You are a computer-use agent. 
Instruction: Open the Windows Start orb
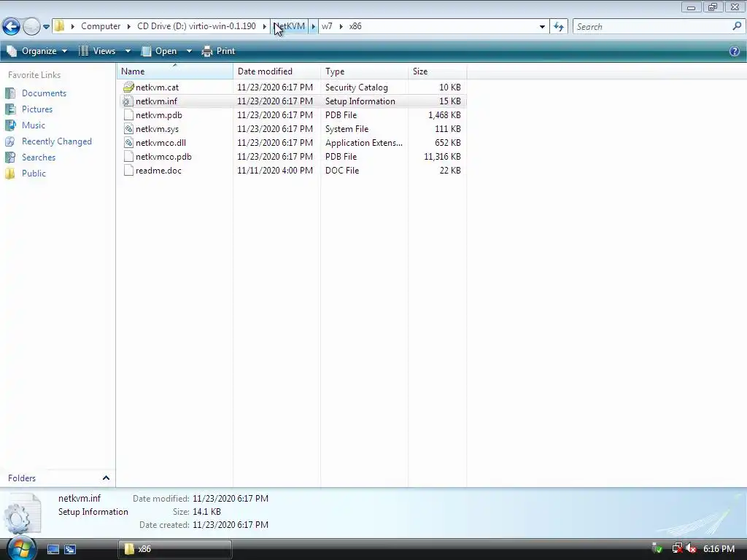pos(20,548)
